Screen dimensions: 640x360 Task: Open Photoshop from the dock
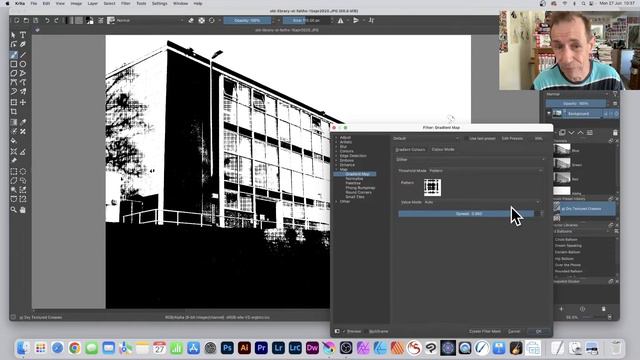click(x=227, y=348)
